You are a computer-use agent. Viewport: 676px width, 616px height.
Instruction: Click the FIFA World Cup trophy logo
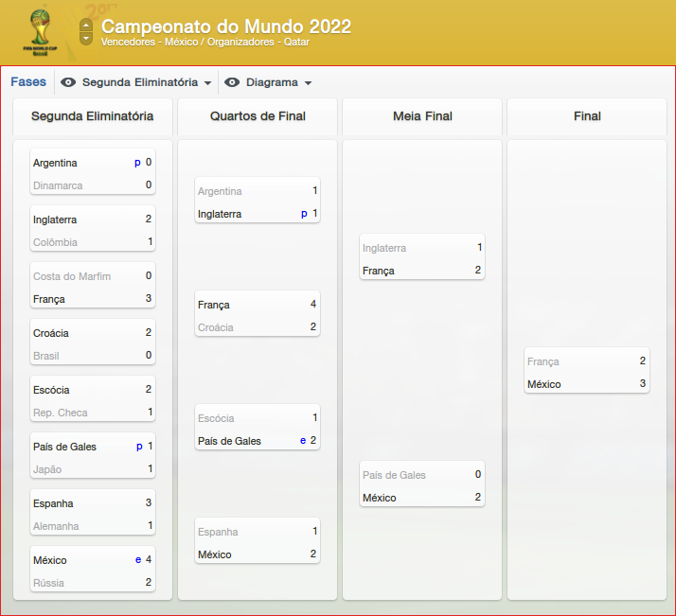pos(40,31)
